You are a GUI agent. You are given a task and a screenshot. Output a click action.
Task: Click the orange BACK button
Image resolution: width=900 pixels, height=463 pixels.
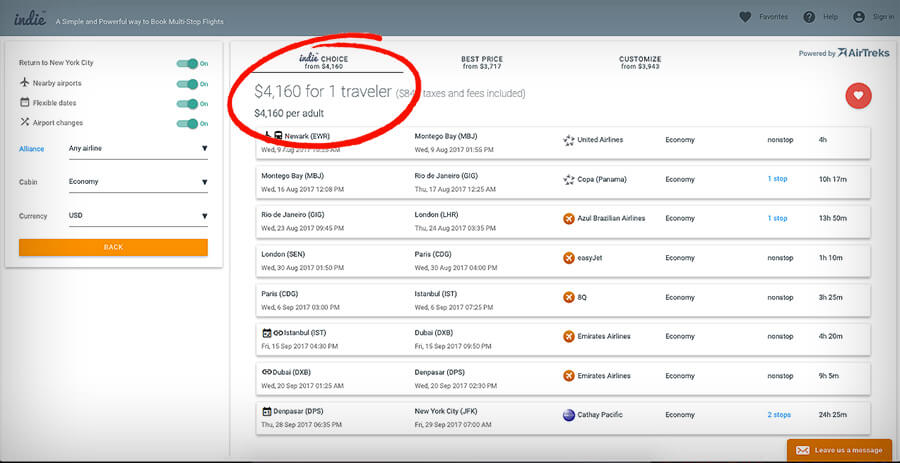(113, 247)
